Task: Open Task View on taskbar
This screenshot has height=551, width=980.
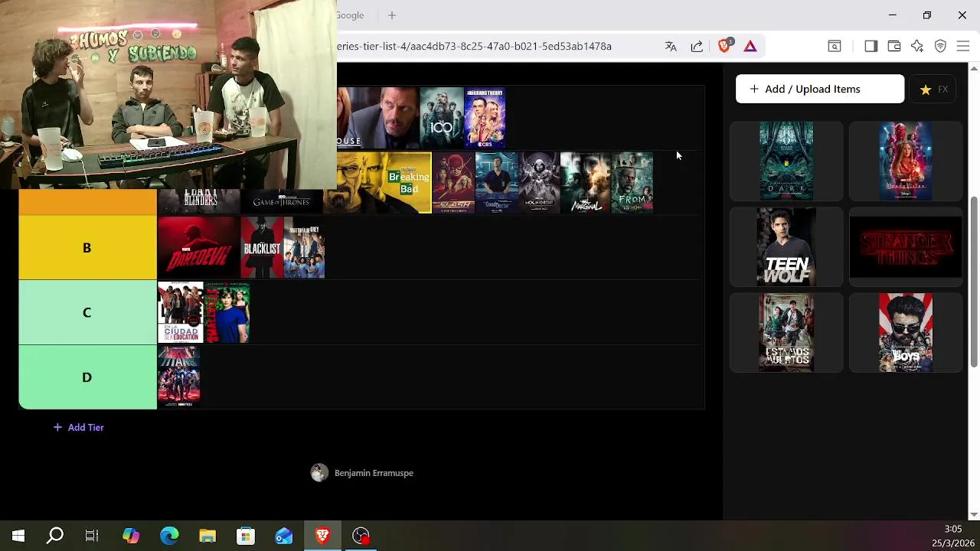Action: pyautogui.click(x=92, y=536)
